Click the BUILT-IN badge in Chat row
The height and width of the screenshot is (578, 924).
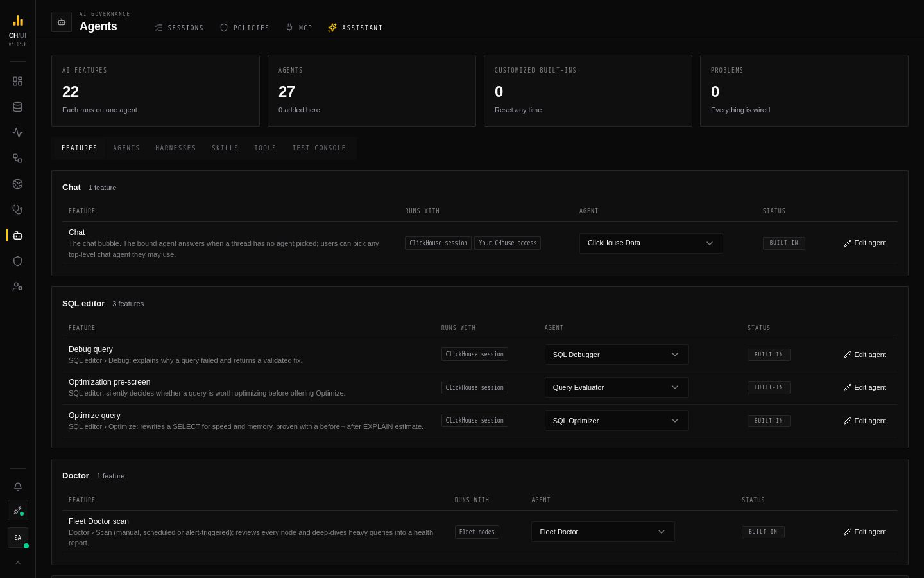tap(784, 243)
